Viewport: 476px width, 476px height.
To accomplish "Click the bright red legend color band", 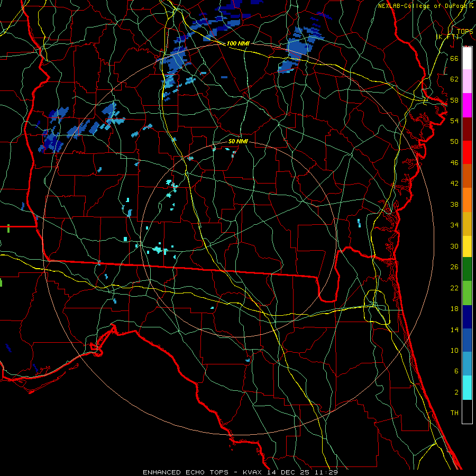I will point(467,152).
